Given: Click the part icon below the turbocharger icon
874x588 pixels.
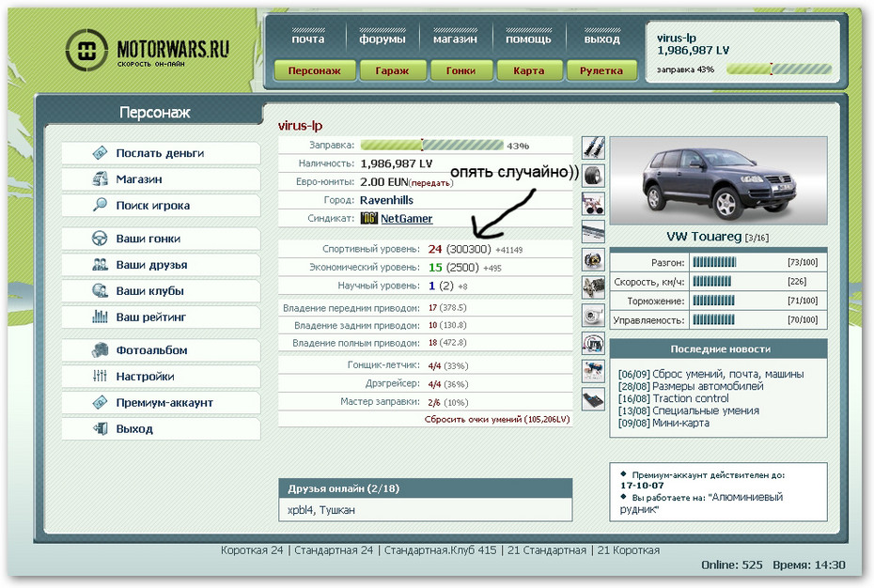Looking at the screenshot, I should pyautogui.click(x=593, y=343).
